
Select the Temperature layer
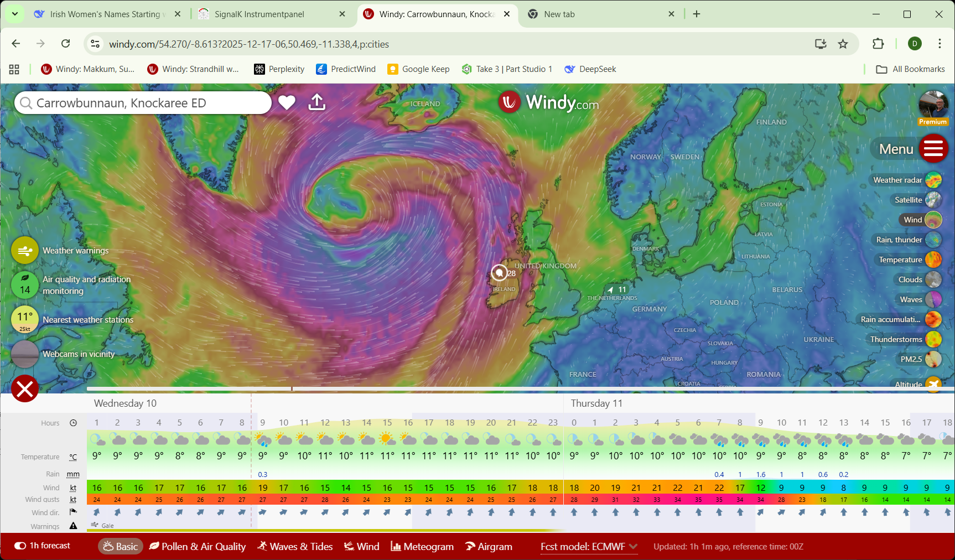pyautogui.click(x=933, y=260)
